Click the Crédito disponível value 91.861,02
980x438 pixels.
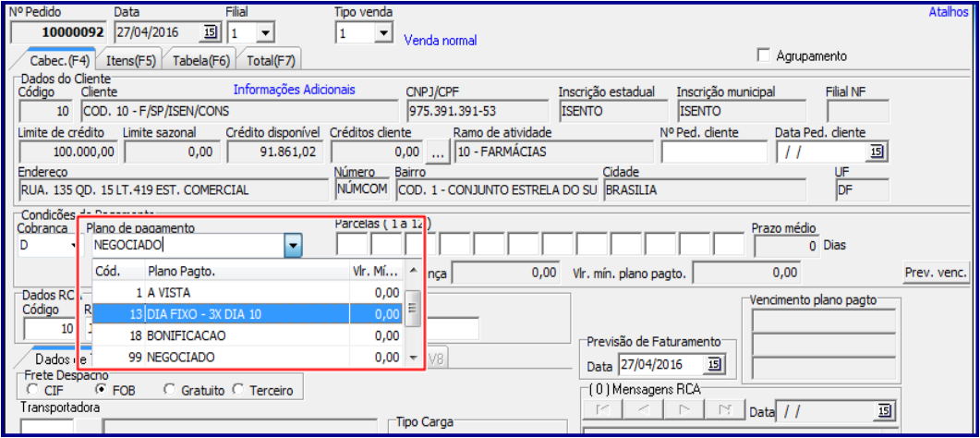click(273, 152)
